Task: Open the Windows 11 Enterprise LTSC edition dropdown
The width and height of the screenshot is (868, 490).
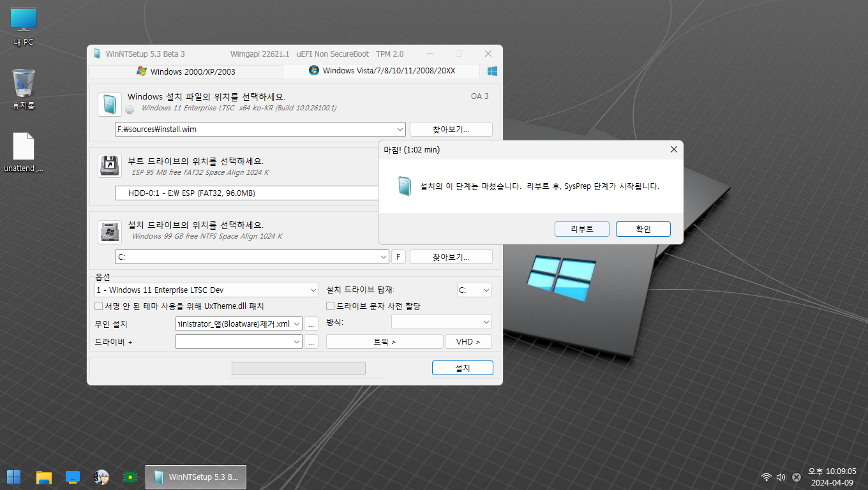Action: (313, 290)
